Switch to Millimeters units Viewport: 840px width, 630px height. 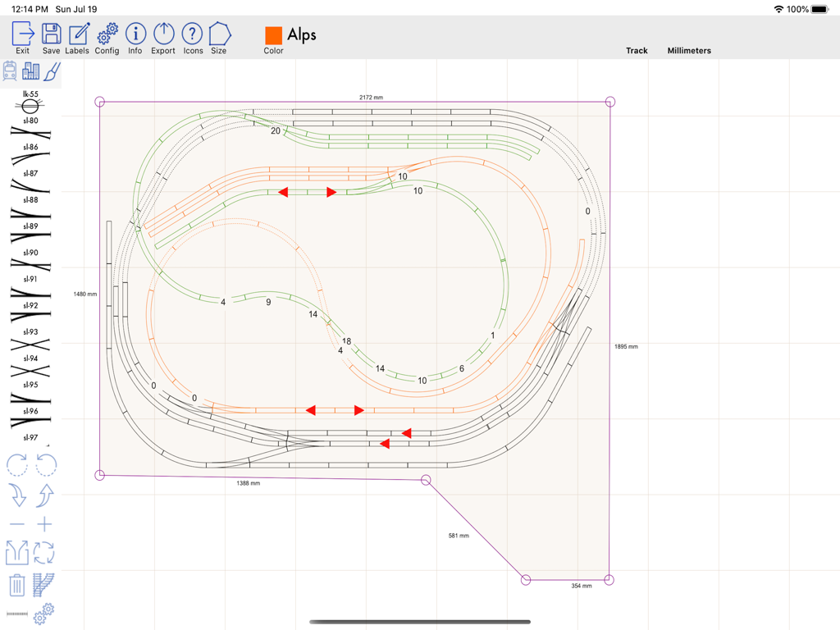[688, 50]
